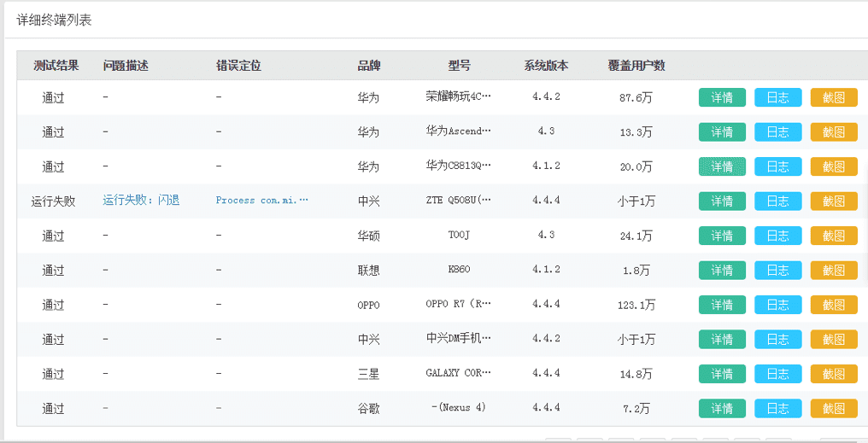Viewport: 868px width, 443px height.
Task: Open the 运行失败：闪退 link
Action: coord(141,201)
